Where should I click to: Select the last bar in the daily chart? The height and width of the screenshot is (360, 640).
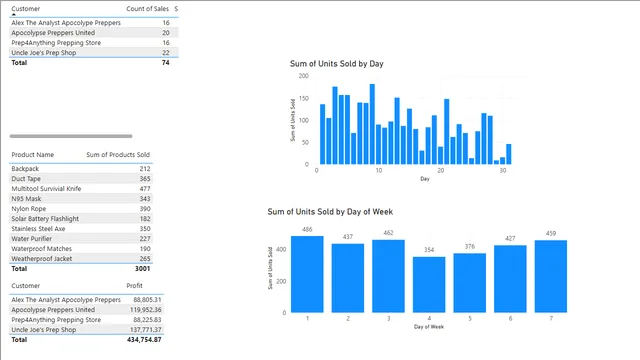click(509, 154)
